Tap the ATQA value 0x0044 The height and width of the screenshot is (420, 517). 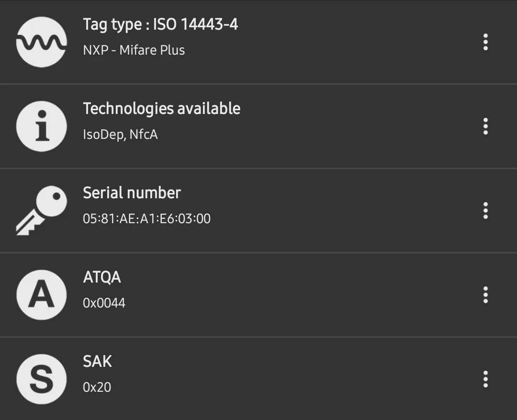click(x=104, y=303)
